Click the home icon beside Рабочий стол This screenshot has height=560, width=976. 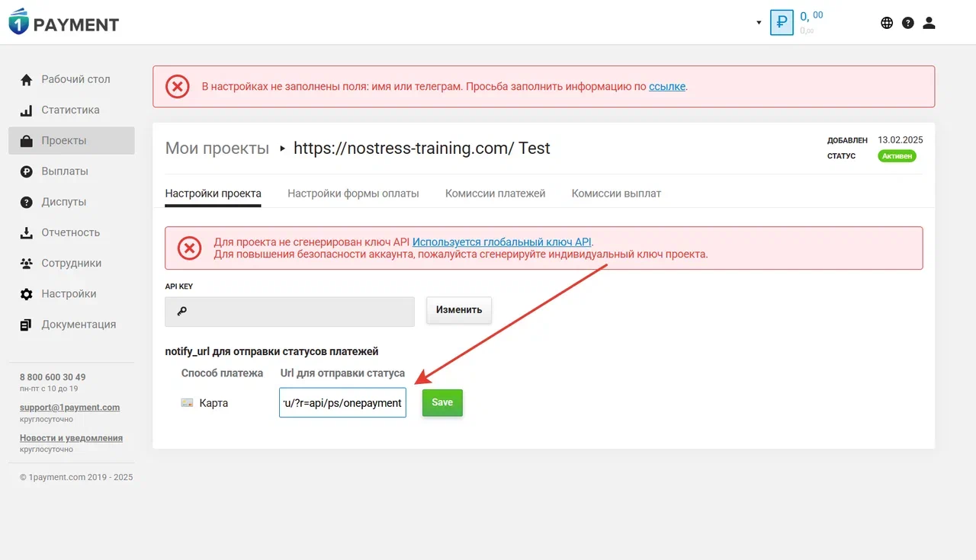coord(27,80)
